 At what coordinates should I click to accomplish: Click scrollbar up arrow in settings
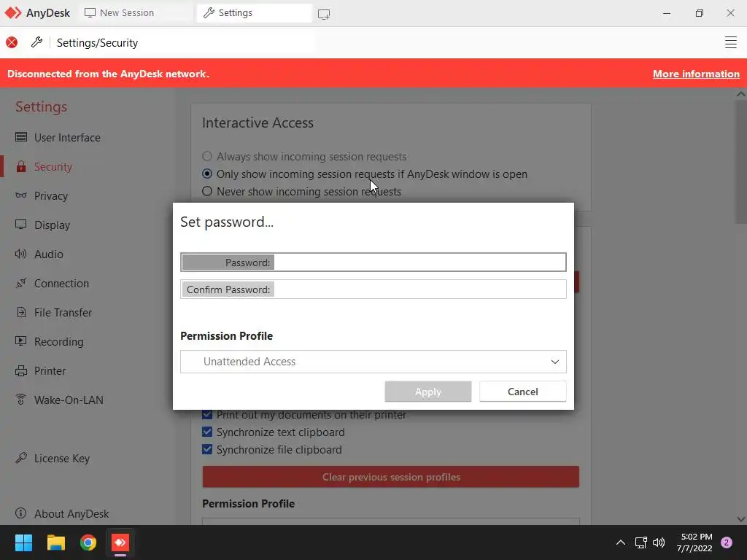click(740, 94)
